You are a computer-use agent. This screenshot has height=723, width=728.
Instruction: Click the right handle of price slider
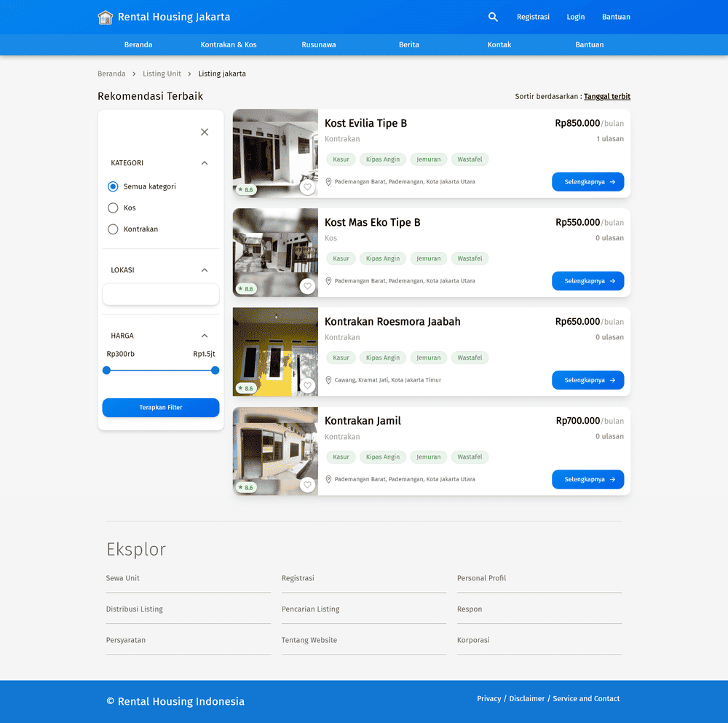point(215,371)
